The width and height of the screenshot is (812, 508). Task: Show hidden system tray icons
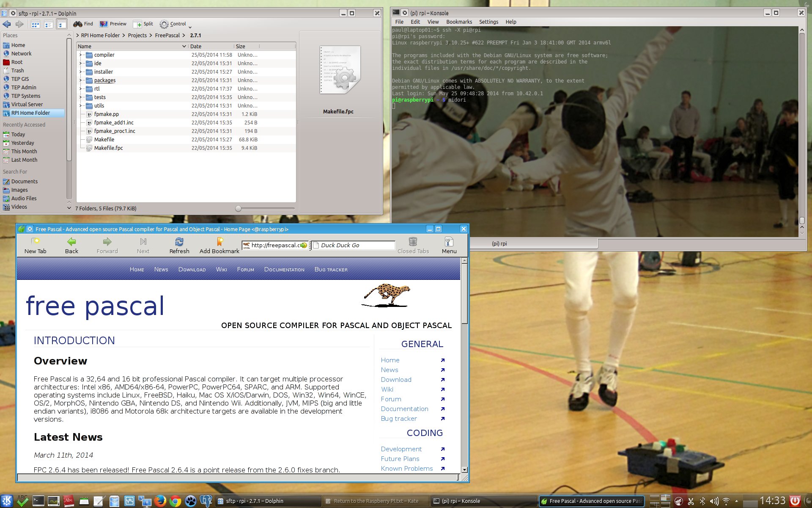coord(736,501)
